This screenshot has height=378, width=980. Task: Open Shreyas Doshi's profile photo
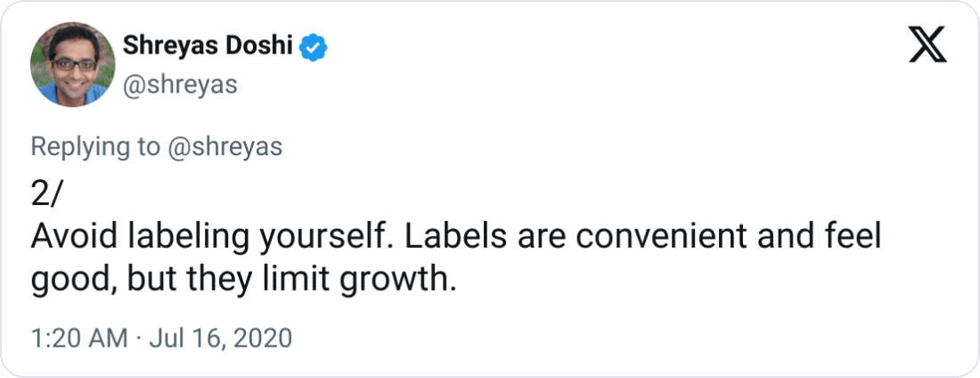click(68, 64)
